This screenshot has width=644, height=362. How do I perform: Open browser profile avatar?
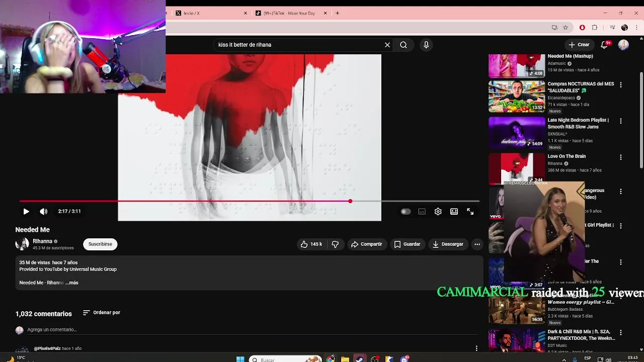pyautogui.click(x=624, y=28)
